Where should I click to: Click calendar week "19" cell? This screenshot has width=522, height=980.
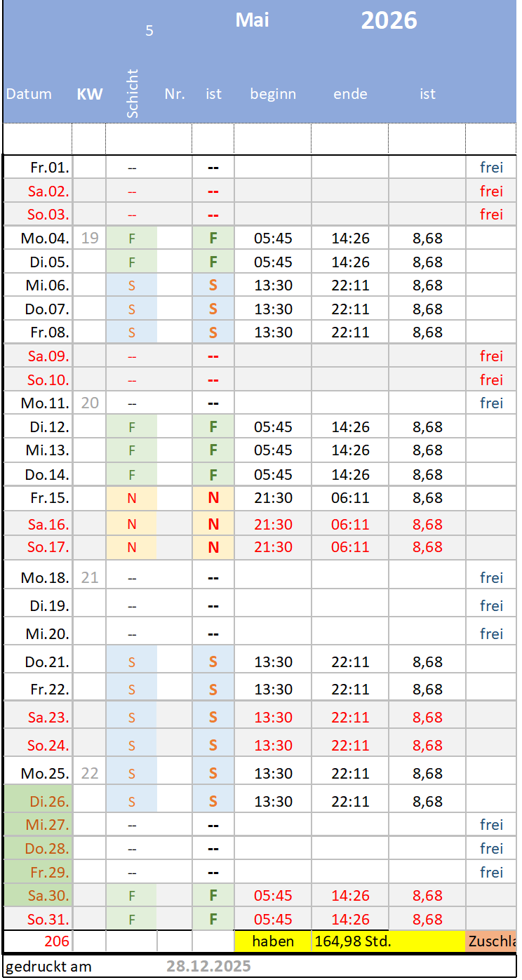pos(90,238)
